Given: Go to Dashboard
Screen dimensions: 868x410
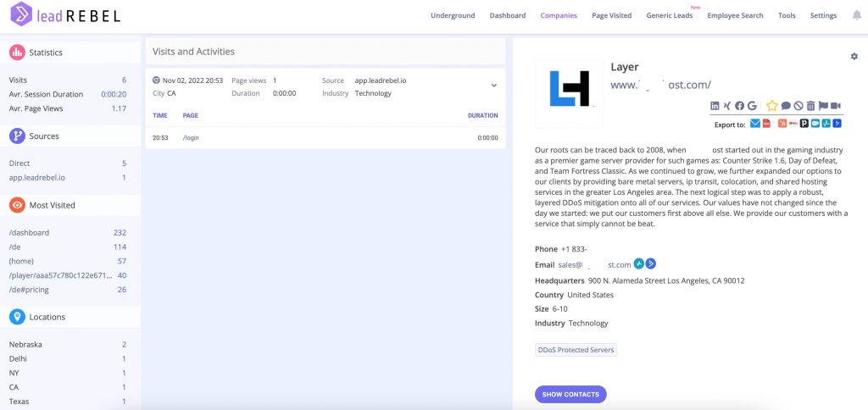Looking at the screenshot, I should tap(508, 15).
